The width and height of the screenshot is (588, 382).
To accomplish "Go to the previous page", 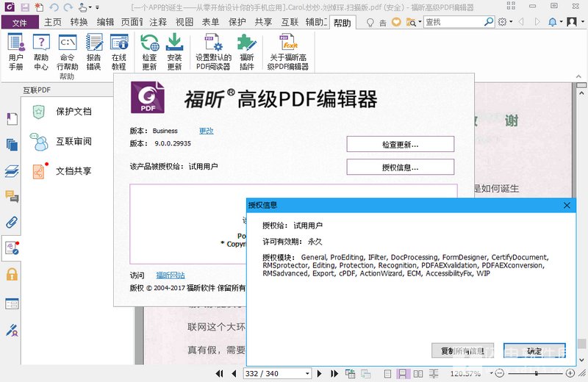I will tap(234, 373).
